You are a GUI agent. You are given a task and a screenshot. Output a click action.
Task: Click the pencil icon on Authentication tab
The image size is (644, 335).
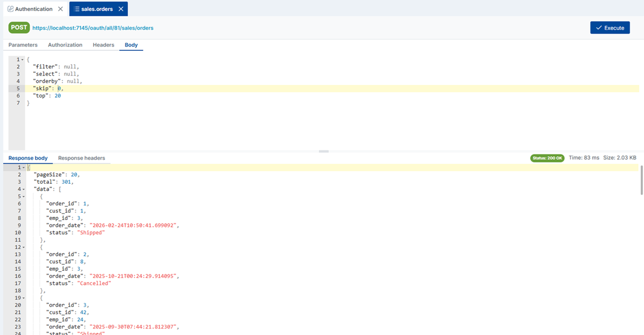[x=11, y=9]
